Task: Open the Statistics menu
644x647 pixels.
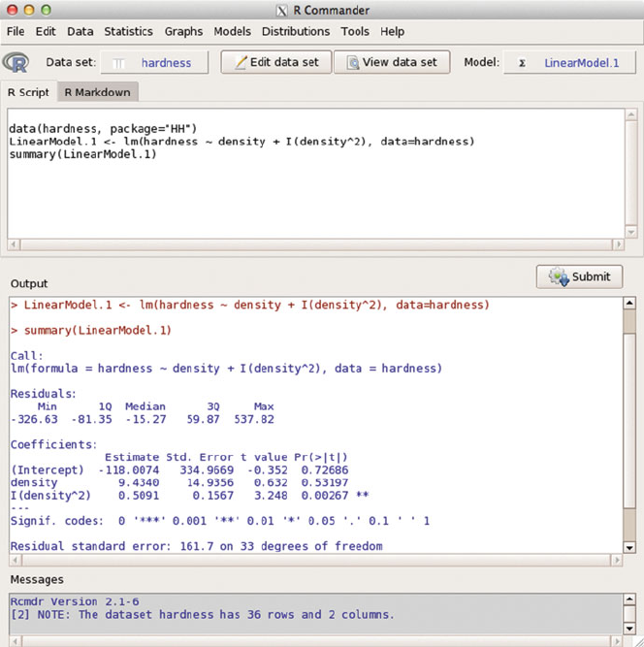Action: pos(128,31)
